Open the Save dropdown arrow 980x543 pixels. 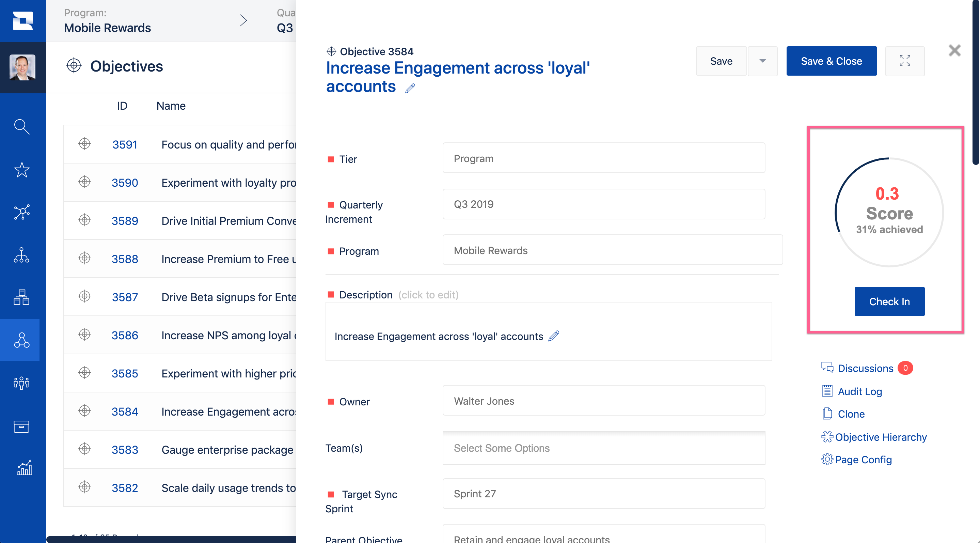762,61
